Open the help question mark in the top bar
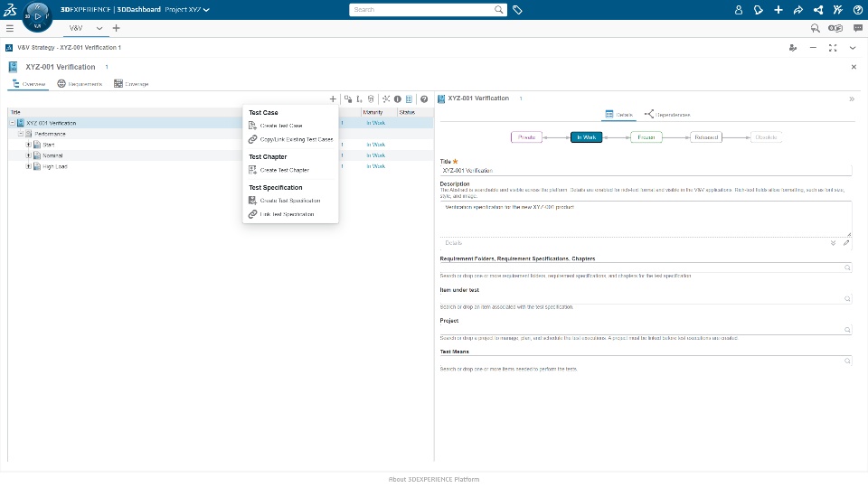The width and height of the screenshot is (868, 488). [858, 10]
